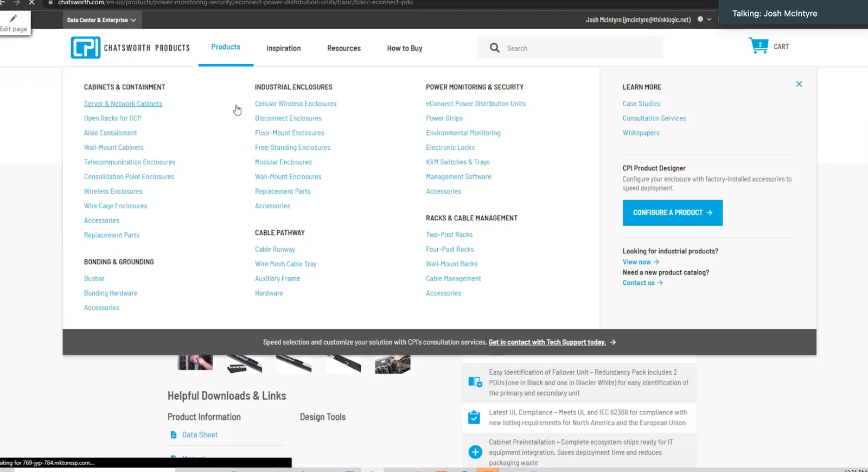Select Power Strips link
Image resolution: width=868 pixels, height=472 pixels.
[444, 118]
